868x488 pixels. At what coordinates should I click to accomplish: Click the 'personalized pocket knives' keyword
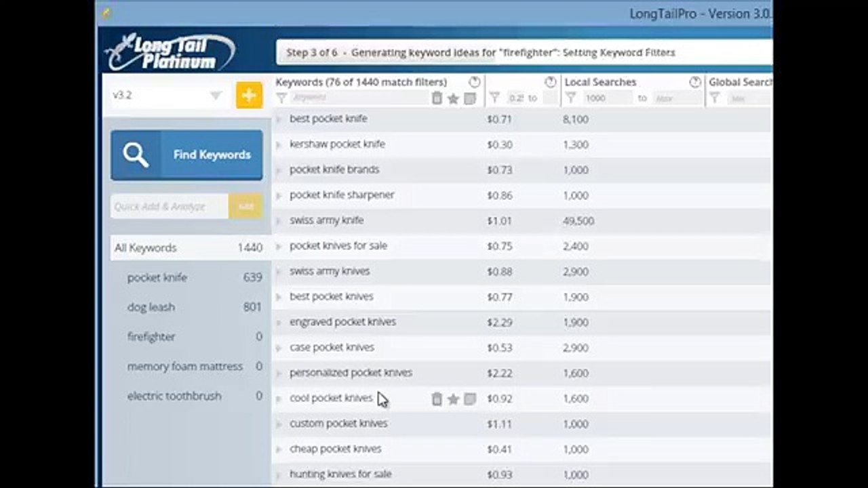351,373
